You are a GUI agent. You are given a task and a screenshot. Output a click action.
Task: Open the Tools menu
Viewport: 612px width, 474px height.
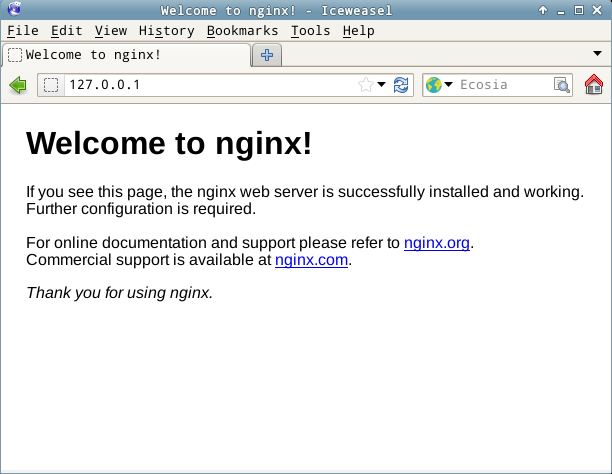(x=310, y=31)
